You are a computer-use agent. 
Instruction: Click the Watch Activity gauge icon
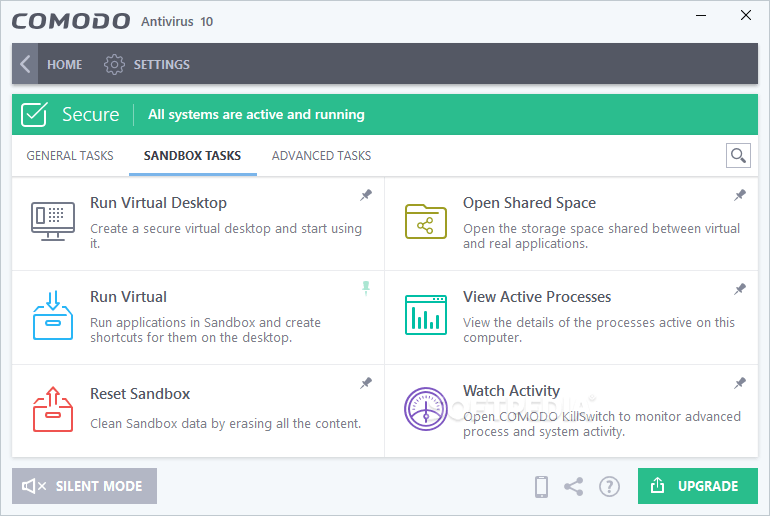pos(426,409)
